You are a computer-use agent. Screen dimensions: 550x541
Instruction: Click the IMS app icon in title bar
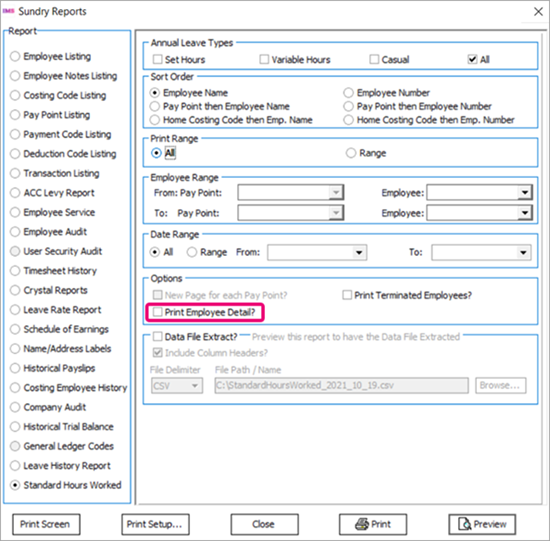click(8, 11)
